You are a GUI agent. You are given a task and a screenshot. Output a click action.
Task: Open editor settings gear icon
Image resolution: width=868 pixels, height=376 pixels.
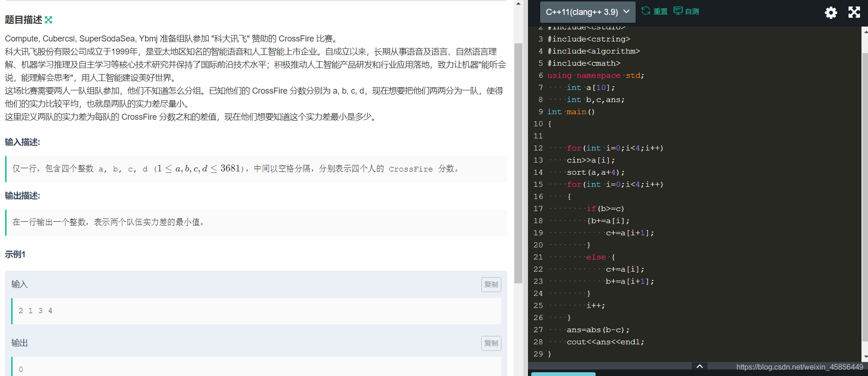click(831, 12)
